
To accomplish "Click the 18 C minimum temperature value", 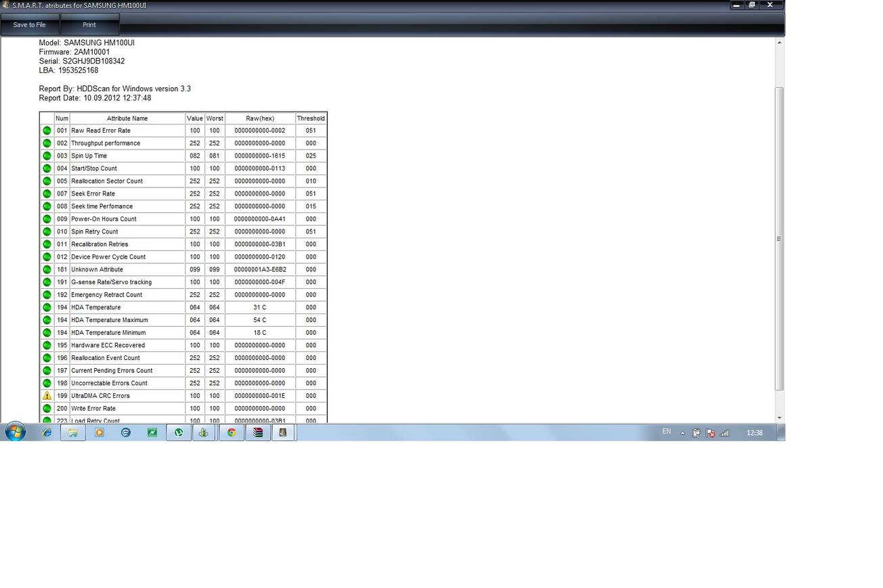I will coord(260,333).
